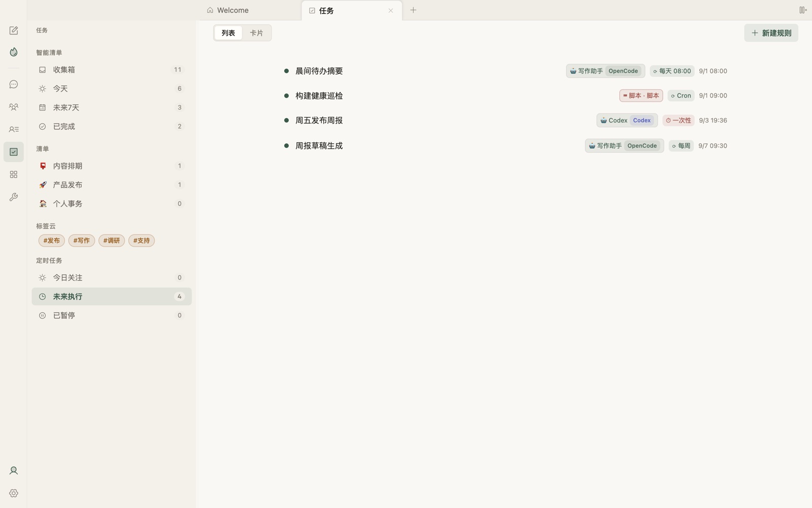Filter by #支持 tag
Image resolution: width=812 pixels, height=508 pixels.
pos(141,241)
